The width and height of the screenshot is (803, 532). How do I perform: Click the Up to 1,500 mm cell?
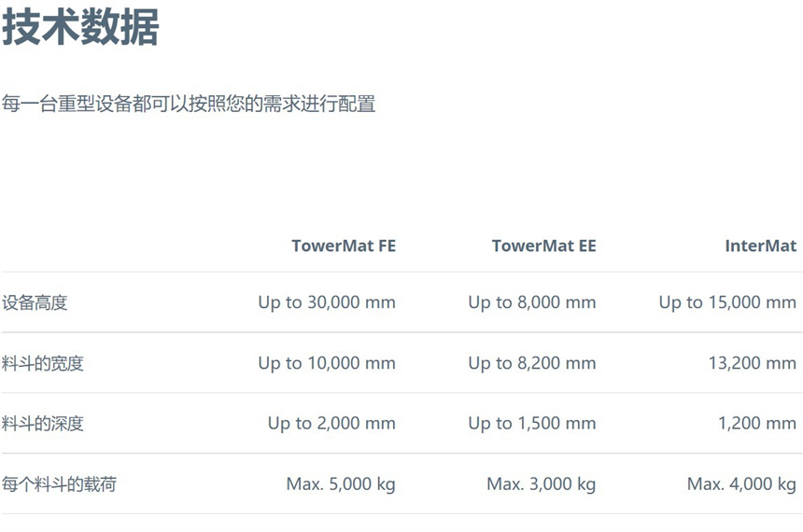tap(531, 424)
